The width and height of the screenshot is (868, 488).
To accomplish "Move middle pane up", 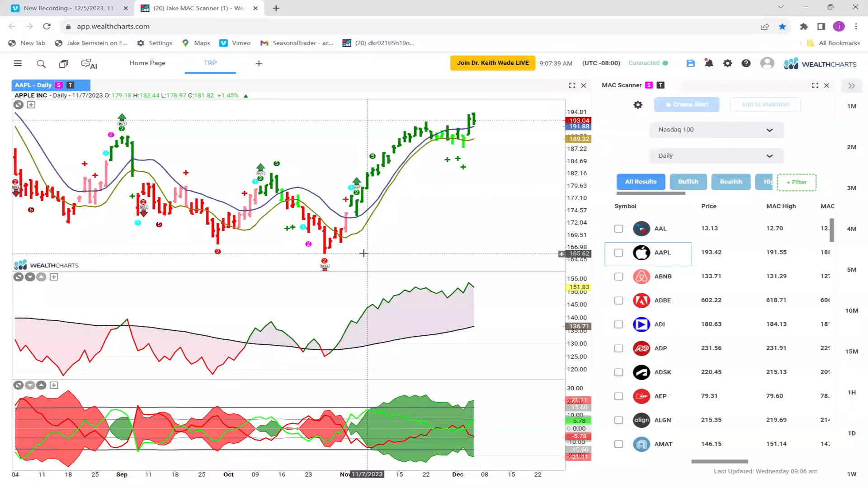I will click(x=41, y=277).
